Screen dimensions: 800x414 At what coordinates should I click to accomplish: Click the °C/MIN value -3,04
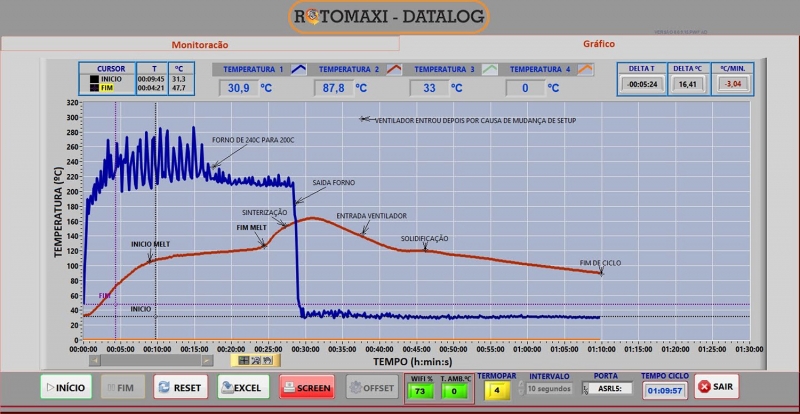click(733, 84)
